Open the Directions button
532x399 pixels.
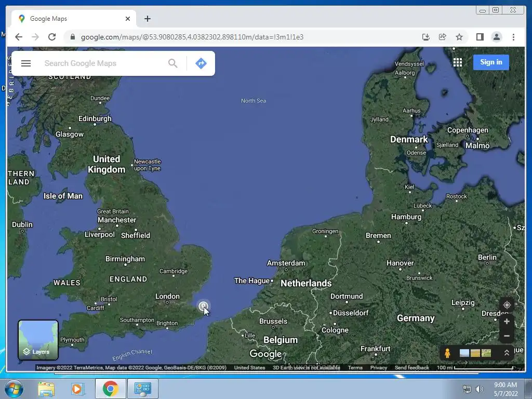point(201,63)
